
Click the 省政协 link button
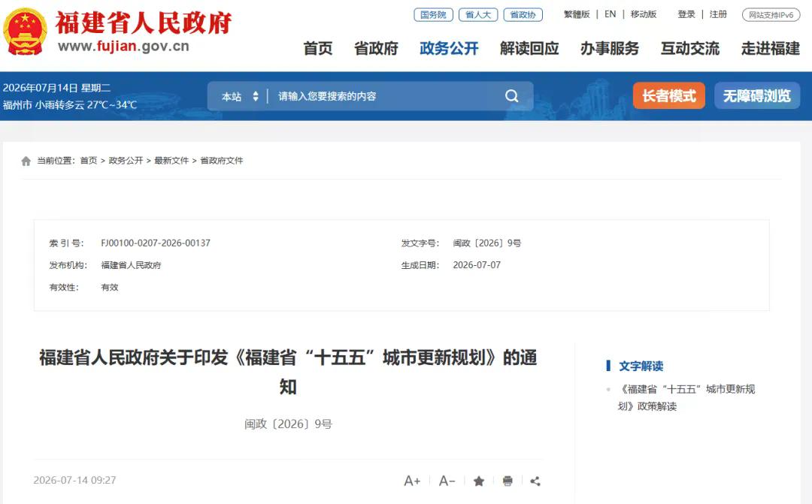pos(523,14)
